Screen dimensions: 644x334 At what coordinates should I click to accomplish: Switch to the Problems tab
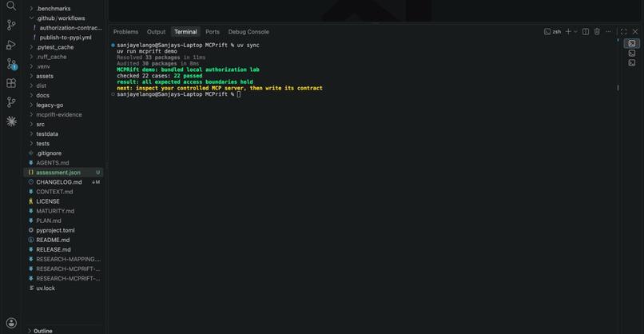[x=125, y=32]
